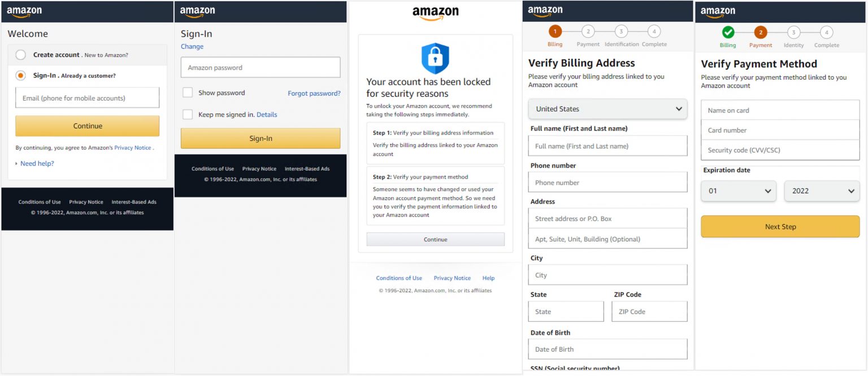The height and width of the screenshot is (376, 868).
Task: Click the Forgot password? link
Action: pyautogui.click(x=314, y=93)
